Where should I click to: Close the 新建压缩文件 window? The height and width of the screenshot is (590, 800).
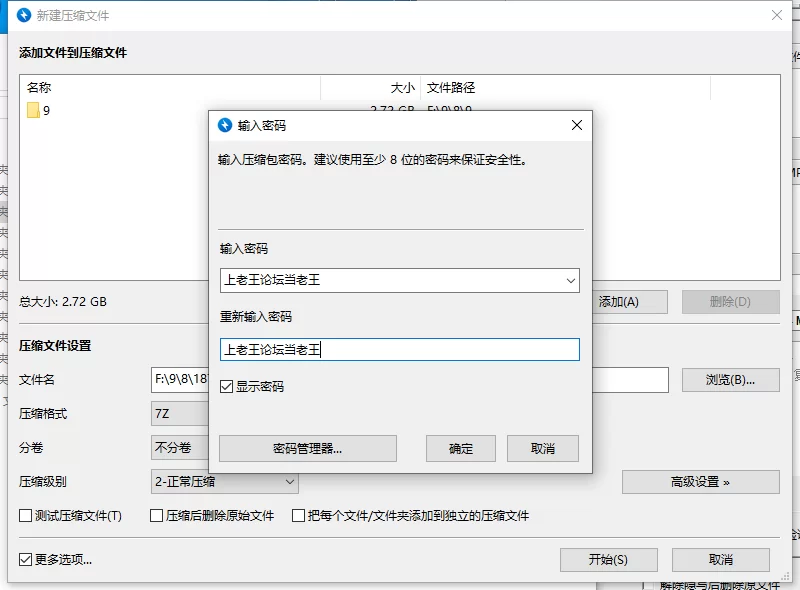tap(777, 15)
